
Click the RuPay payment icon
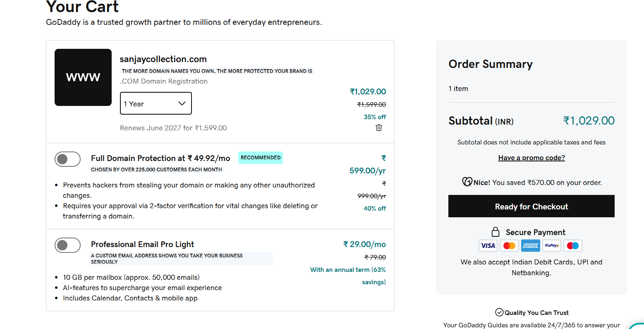(552, 246)
